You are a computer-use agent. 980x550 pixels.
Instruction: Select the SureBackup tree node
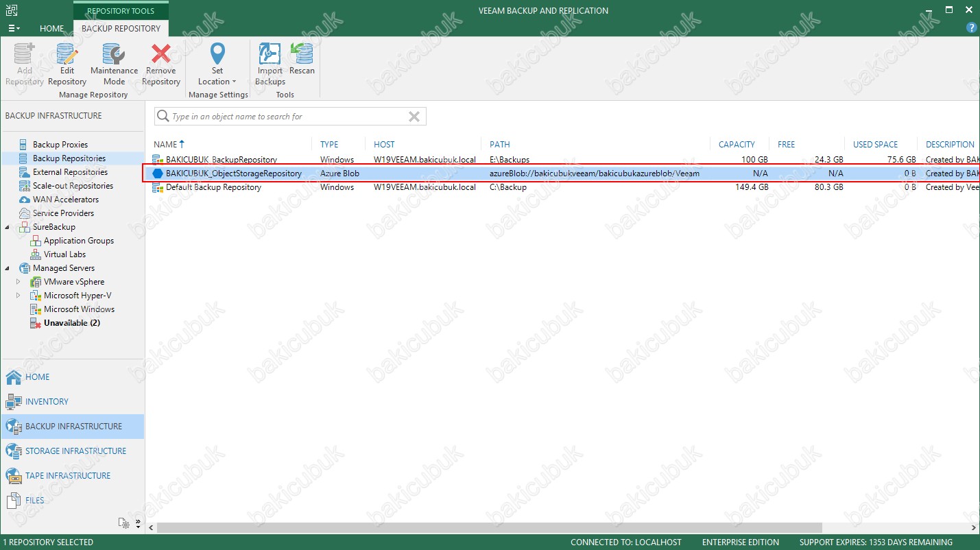click(x=54, y=227)
